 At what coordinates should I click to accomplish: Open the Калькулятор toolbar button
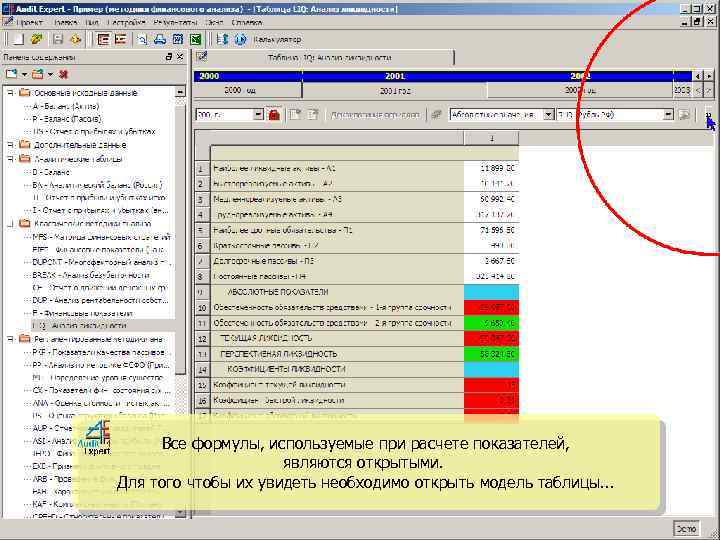277,39
